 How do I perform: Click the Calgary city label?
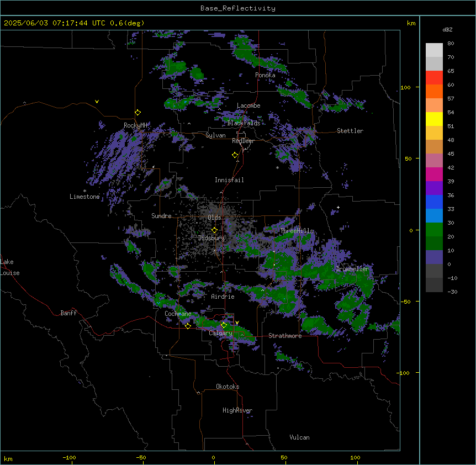coord(220,333)
